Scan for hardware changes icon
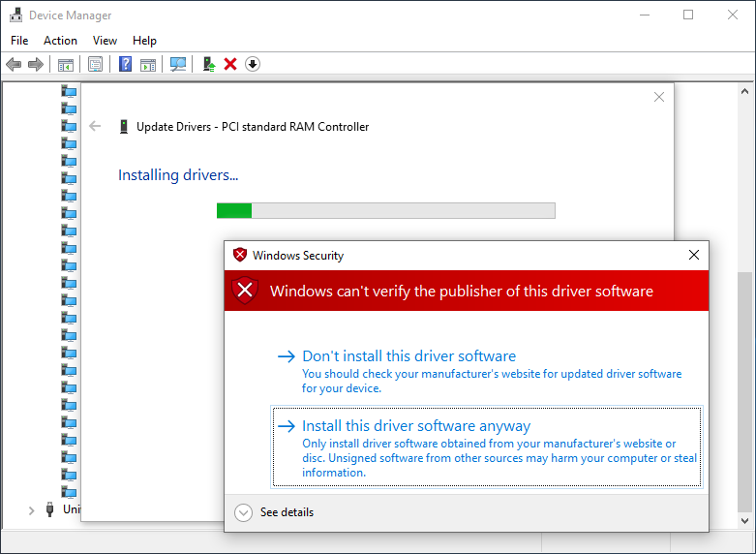The image size is (756, 554). point(178,64)
